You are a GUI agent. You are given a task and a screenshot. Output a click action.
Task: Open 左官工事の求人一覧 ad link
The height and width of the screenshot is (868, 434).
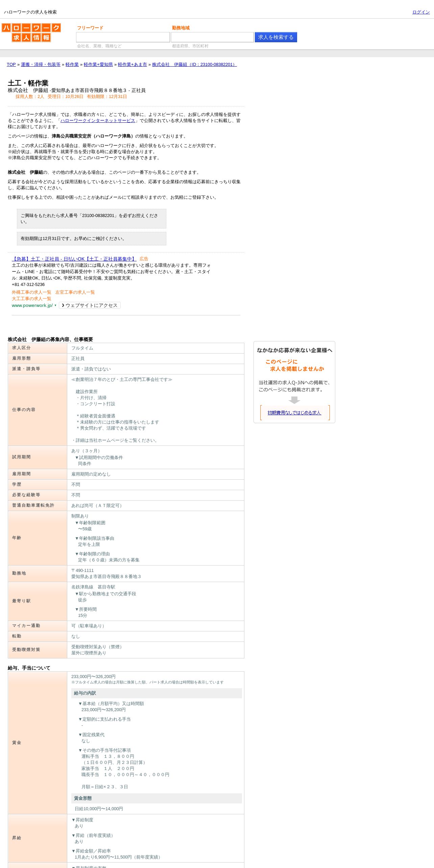[75, 292]
